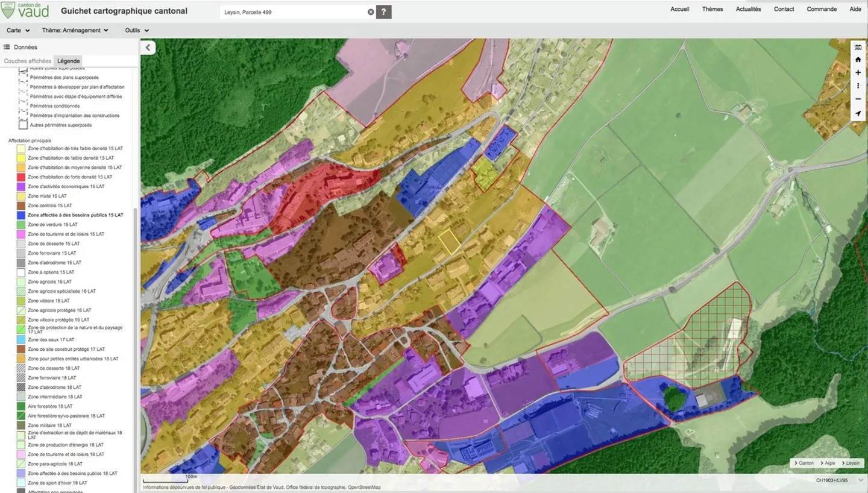Open the Carte dropdown
The height and width of the screenshot is (493, 868).
[17, 30]
